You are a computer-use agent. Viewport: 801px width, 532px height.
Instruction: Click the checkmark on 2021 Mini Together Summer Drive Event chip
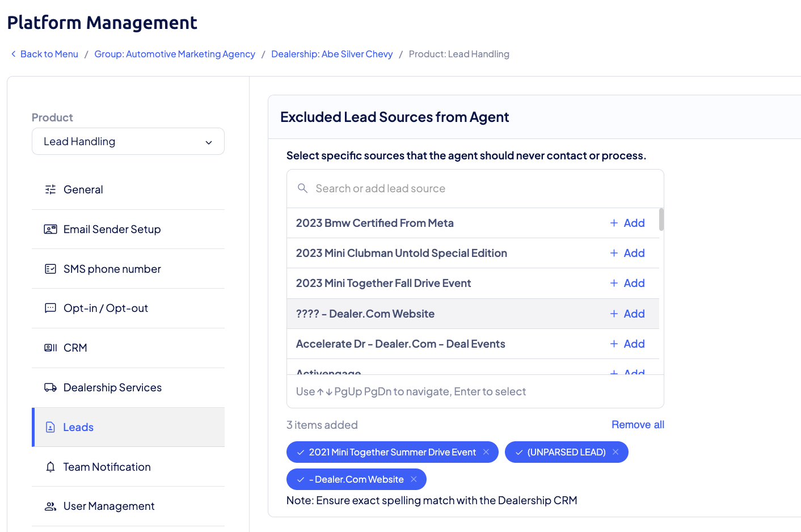point(301,453)
